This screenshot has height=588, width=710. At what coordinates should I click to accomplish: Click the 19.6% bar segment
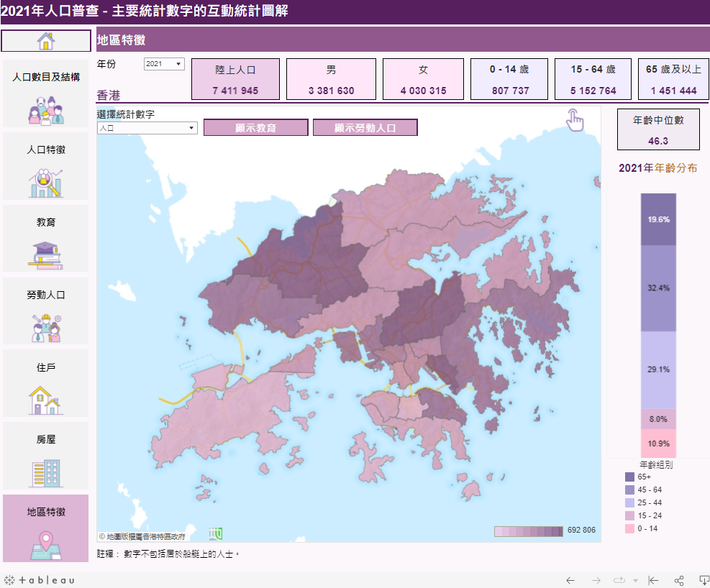658,219
